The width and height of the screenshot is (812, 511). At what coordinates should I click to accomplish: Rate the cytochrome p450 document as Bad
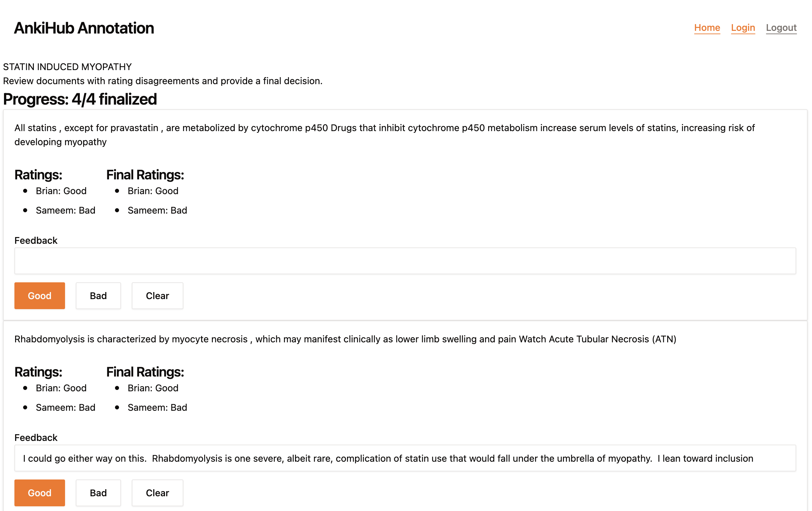tap(98, 295)
